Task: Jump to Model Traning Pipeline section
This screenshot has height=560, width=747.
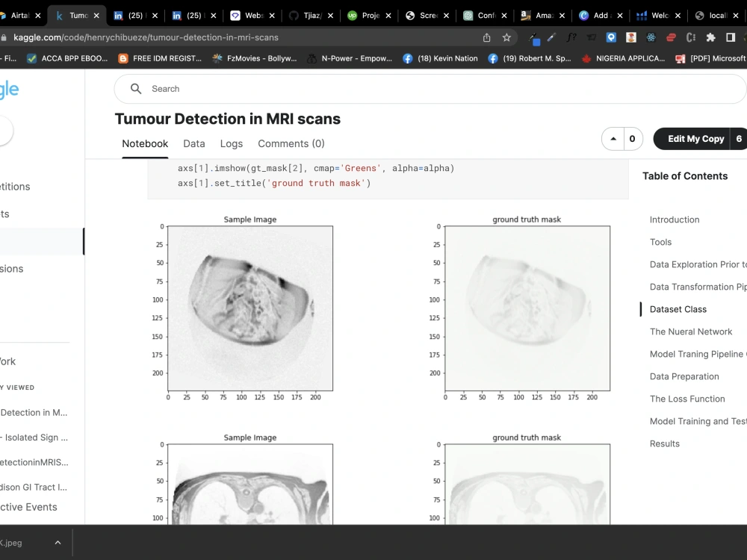Action: click(698, 354)
